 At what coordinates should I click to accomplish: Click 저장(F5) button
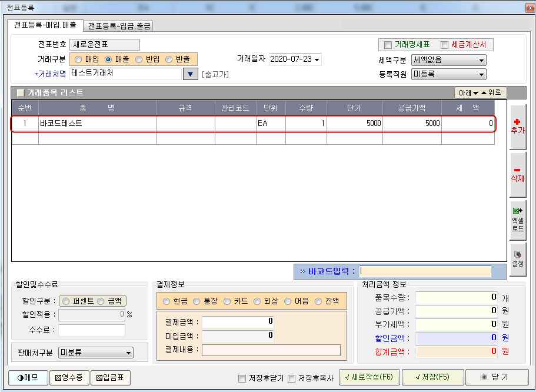coord(433,377)
